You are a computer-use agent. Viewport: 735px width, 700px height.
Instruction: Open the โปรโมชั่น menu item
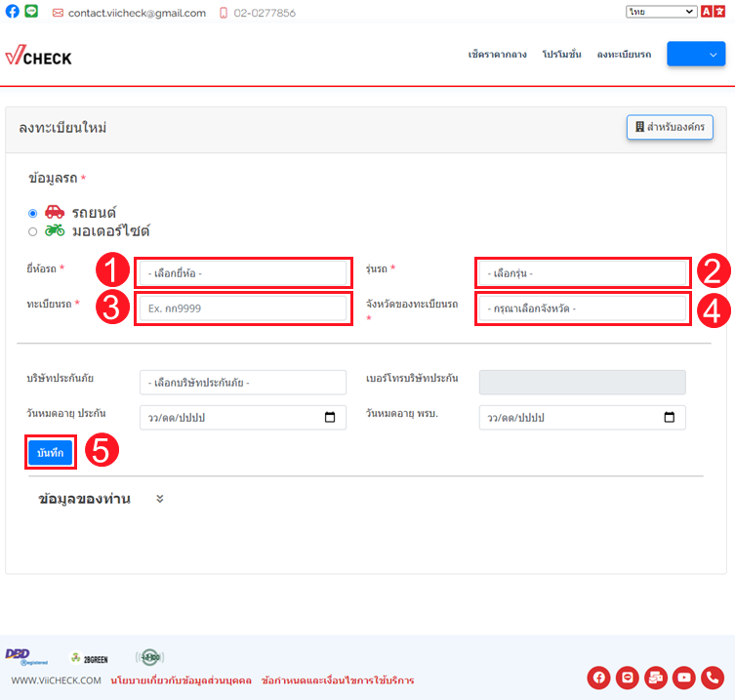[x=561, y=55]
